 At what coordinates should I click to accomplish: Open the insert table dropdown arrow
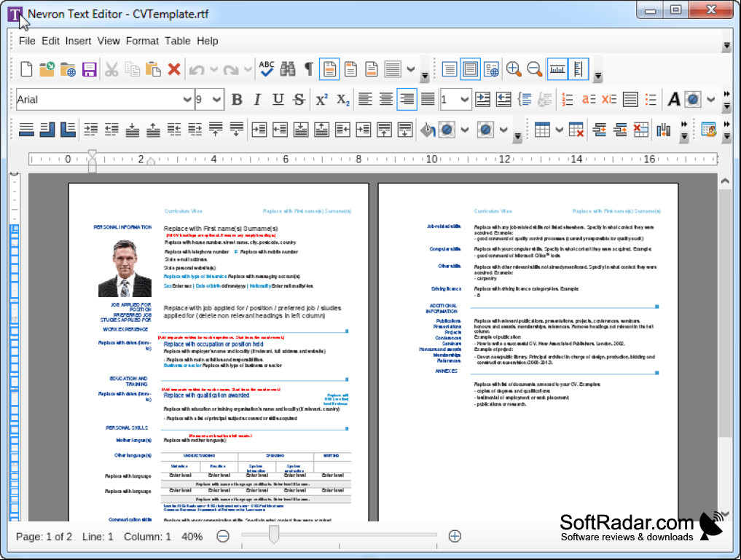pos(560,130)
